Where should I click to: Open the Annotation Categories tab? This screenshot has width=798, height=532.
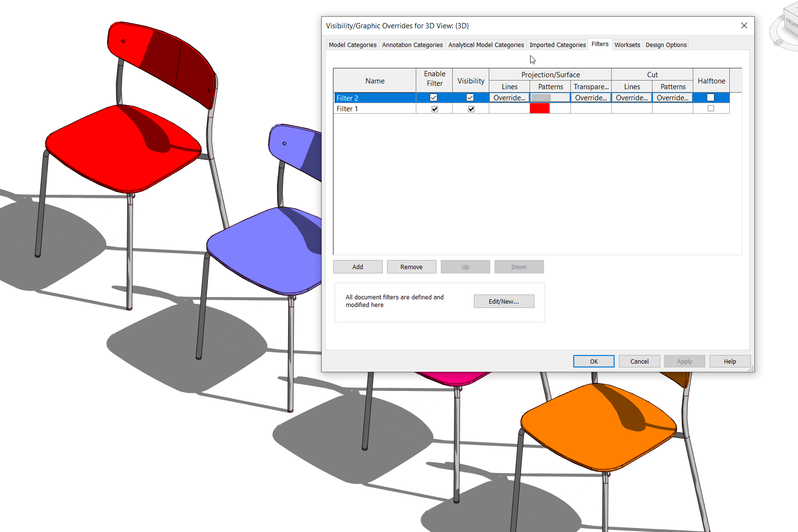412,45
